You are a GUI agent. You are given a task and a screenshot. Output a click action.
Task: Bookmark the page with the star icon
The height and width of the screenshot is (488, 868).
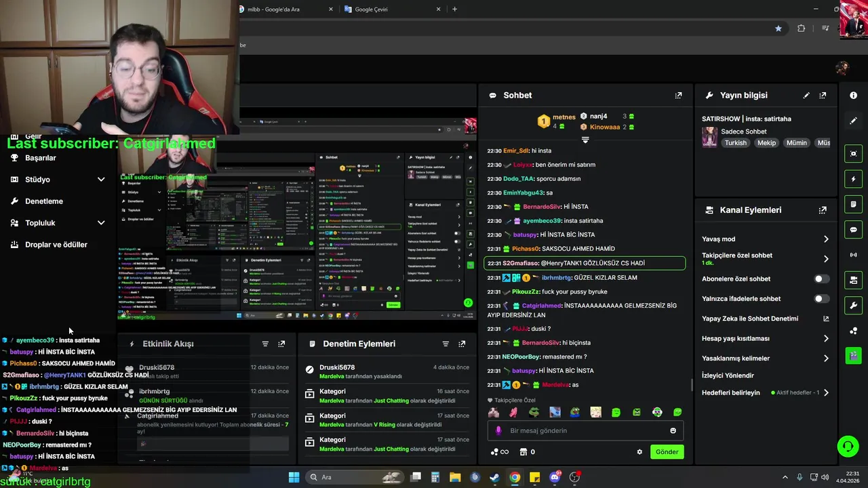pyautogui.click(x=778, y=28)
